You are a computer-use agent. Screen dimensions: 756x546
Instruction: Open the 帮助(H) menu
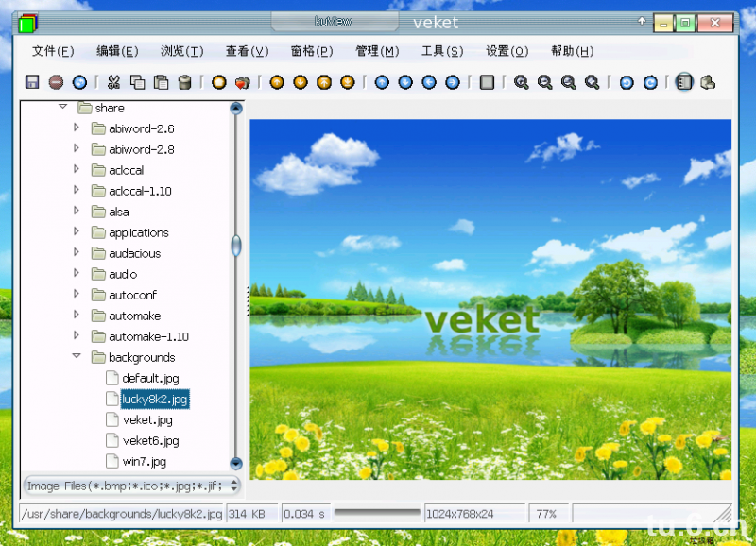[573, 51]
